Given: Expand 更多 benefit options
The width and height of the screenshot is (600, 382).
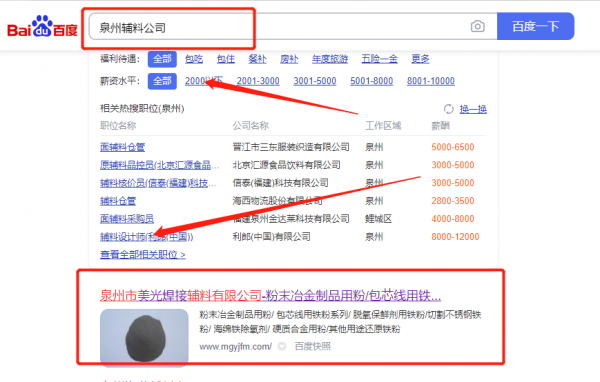Looking at the screenshot, I should [420, 59].
